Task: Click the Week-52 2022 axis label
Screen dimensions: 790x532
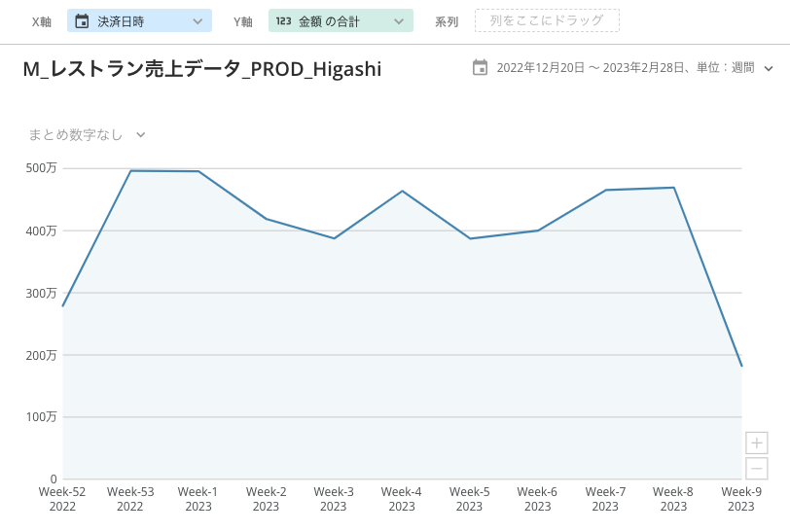Action: pos(62,499)
